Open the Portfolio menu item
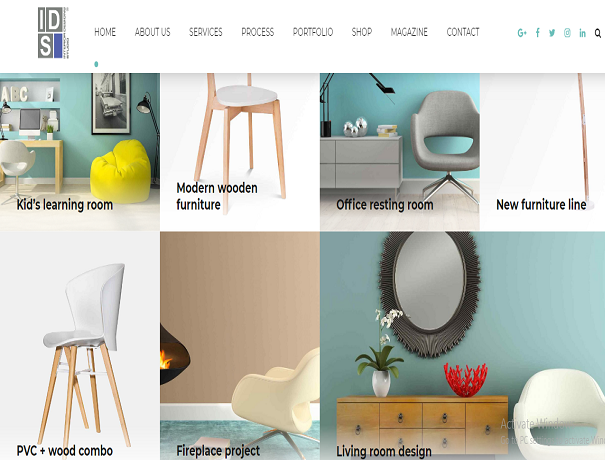The image size is (605, 460). click(x=313, y=32)
